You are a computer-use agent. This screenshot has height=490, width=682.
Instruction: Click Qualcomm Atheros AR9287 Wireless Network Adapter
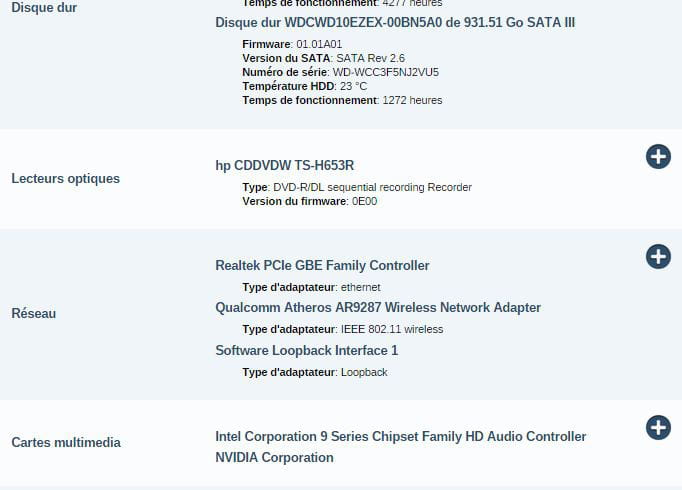[x=378, y=308]
